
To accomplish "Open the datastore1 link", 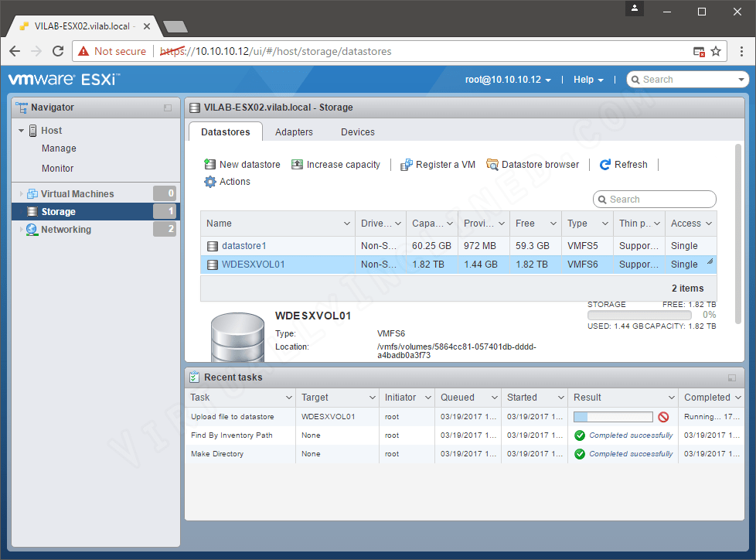I will point(244,246).
